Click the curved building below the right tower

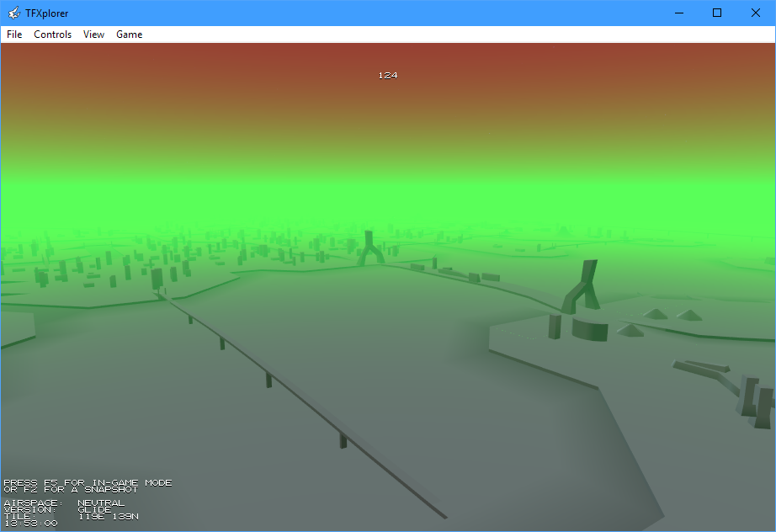click(x=589, y=329)
